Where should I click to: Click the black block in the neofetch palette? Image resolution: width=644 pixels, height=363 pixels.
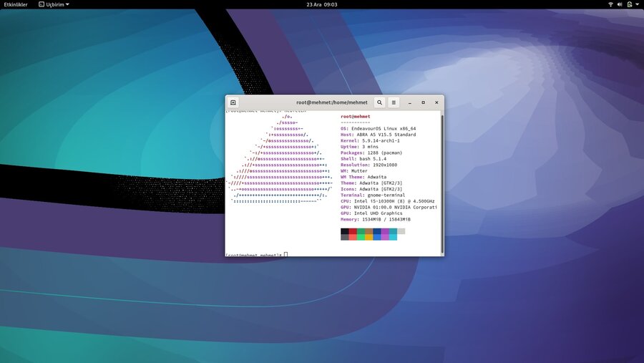tap(345, 231)
